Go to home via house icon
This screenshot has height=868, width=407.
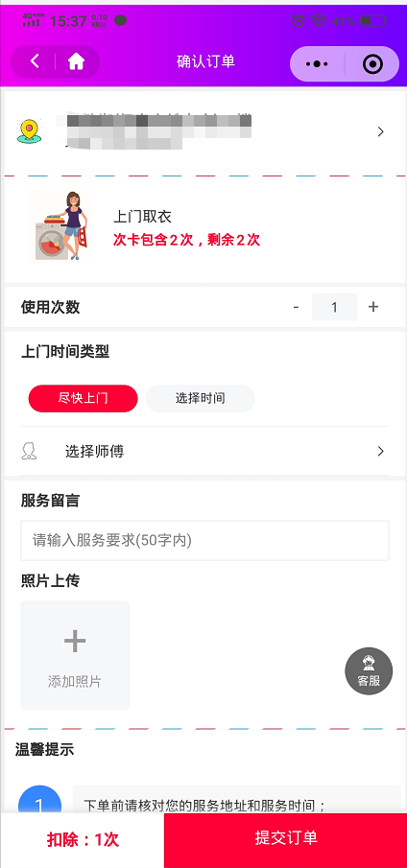coord(76,61)
